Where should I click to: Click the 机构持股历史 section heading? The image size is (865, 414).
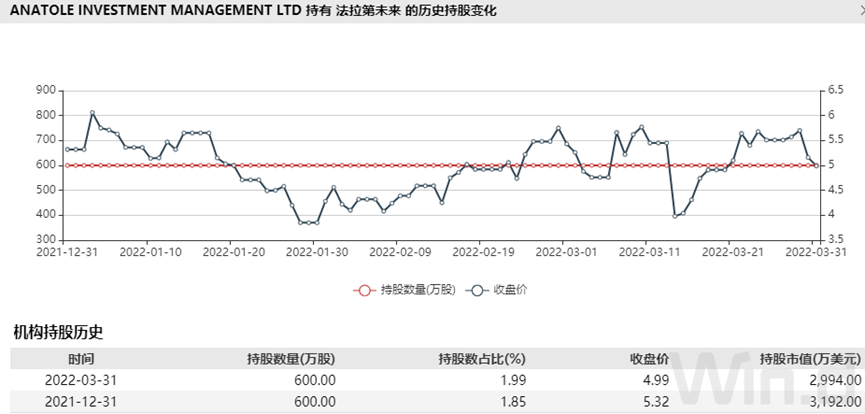click(x=58, y=332)
